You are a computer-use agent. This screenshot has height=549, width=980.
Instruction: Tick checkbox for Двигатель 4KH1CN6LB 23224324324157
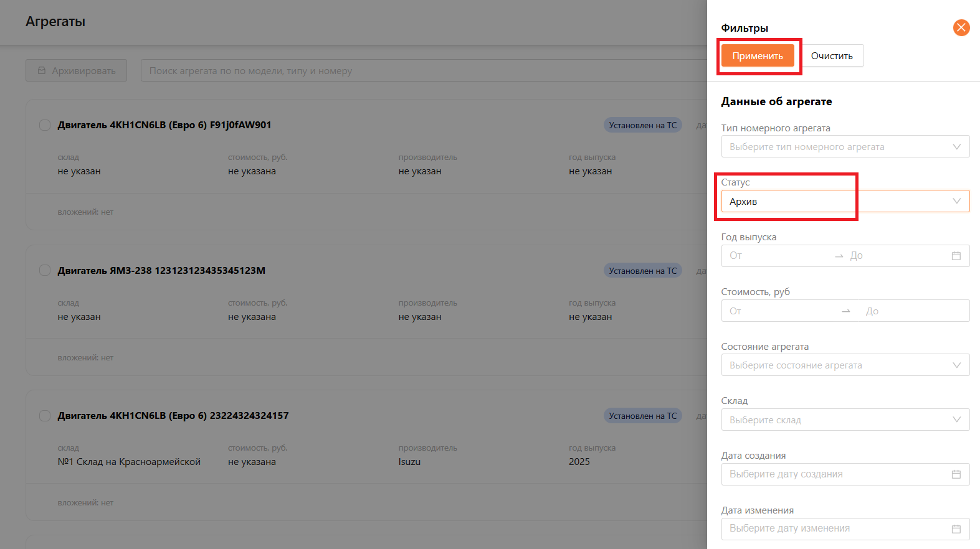(45, 416)
